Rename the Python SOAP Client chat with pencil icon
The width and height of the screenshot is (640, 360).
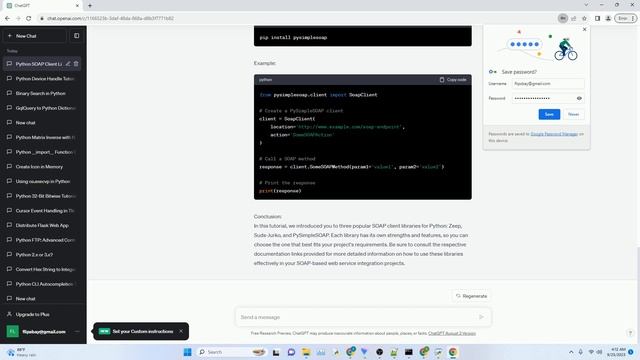[68, 64]
